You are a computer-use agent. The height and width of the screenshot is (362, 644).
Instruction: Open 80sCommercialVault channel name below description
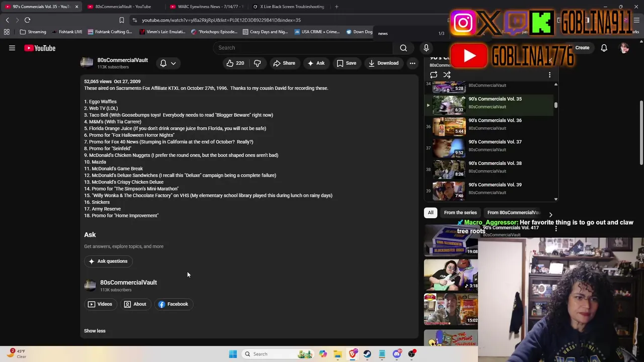[x=128, y=283]
